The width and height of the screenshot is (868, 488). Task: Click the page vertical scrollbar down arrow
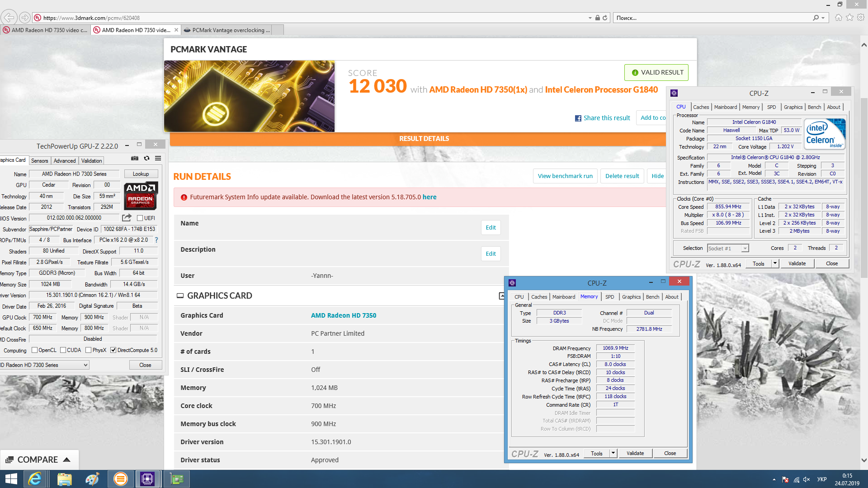tap(863, 460)
